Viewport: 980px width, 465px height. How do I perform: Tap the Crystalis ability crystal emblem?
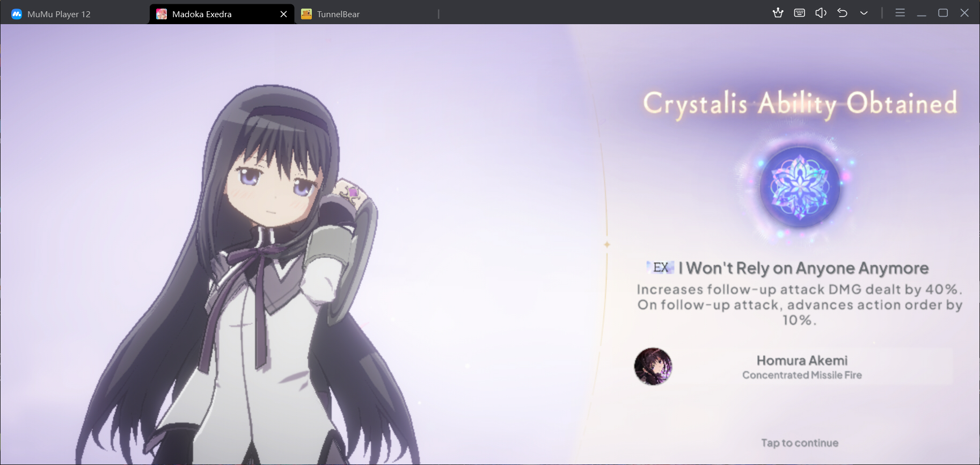800,187
